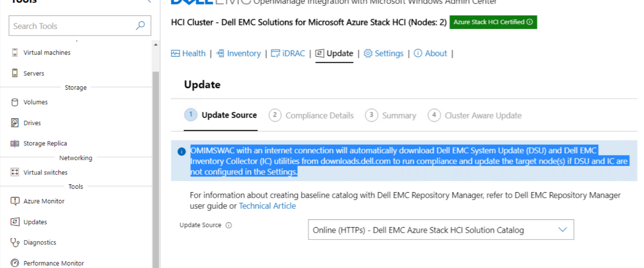
Task: Open the Settings gear tab
Action: coord(383,53)
